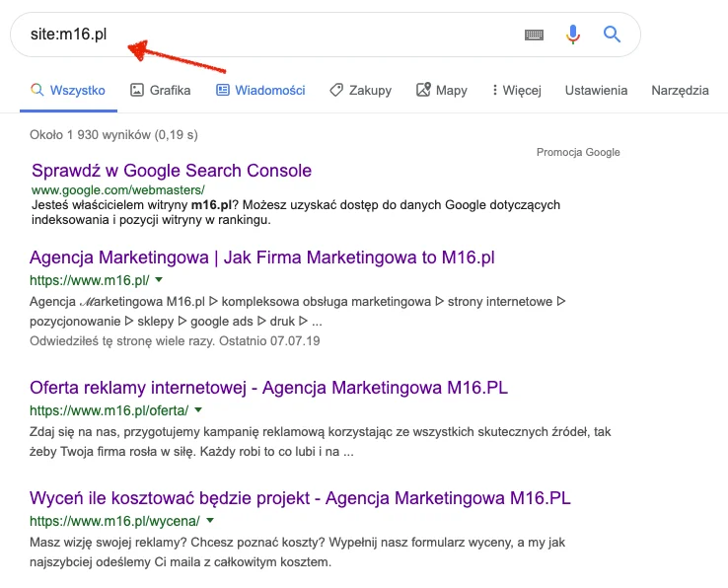Click the Grafika image icon
728x588 pixels.
tap(136, 90)
